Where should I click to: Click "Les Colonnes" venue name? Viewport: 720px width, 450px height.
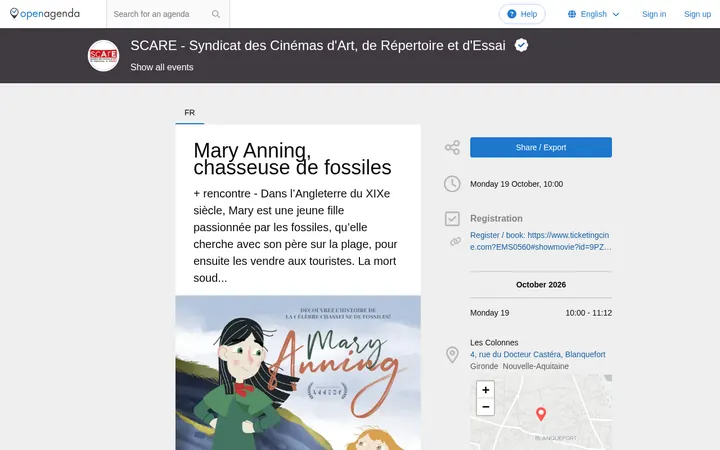494,343
